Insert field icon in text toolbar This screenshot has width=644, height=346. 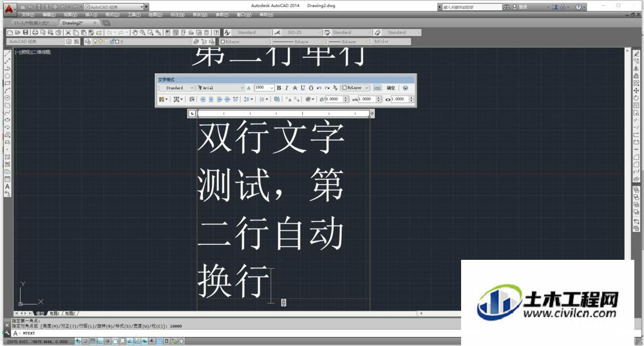pos(277,99)
